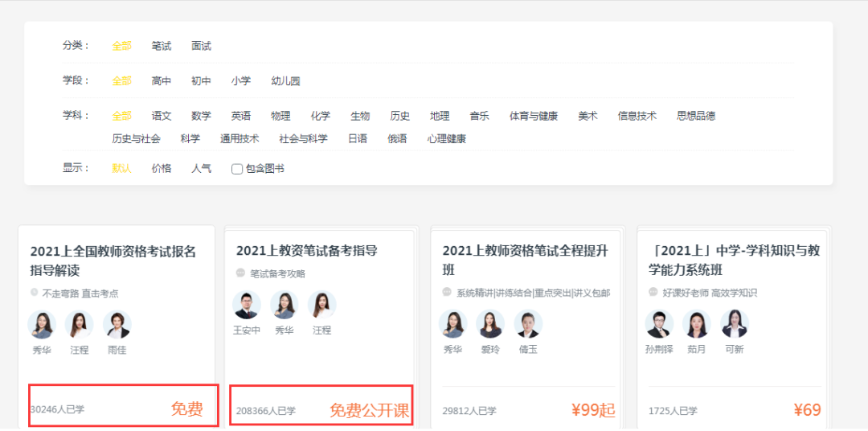868x431 pixels.
Task: Click chat icon beside 好课好老师 tagline
Action: pos(653,292)
